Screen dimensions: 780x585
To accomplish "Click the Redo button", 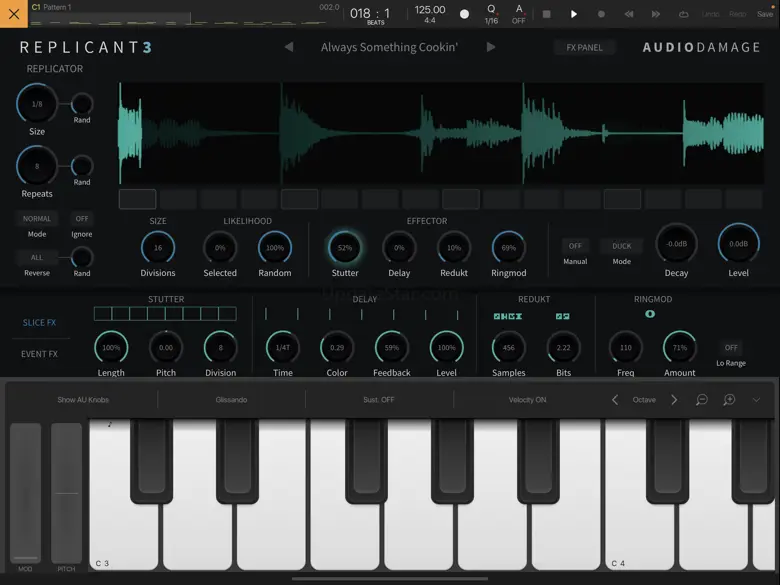I will (x=738, y=14).
